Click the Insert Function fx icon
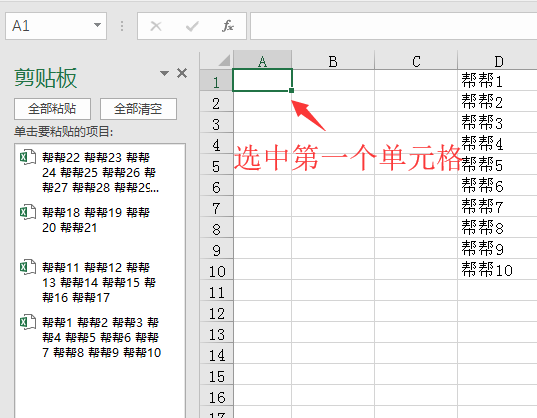The image size is (537, 418). tap(228, 26)
